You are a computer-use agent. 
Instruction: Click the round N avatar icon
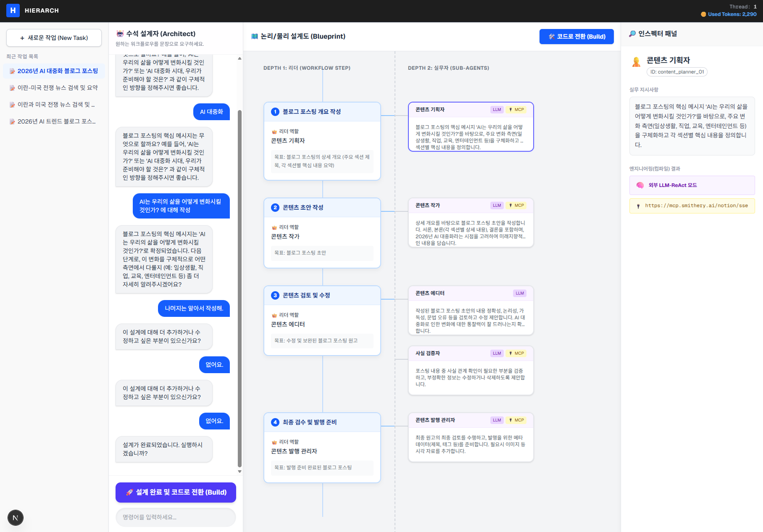[x=16, y=518]
